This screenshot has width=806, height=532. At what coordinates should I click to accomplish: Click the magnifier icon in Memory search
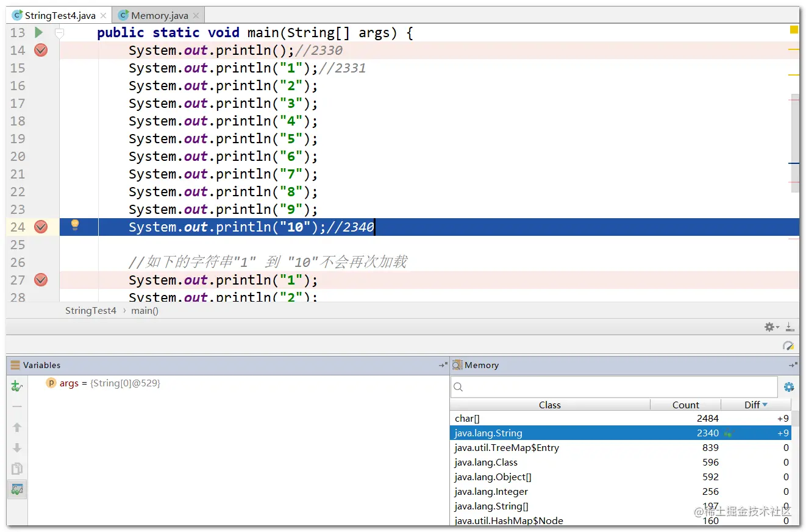[458, 387]
